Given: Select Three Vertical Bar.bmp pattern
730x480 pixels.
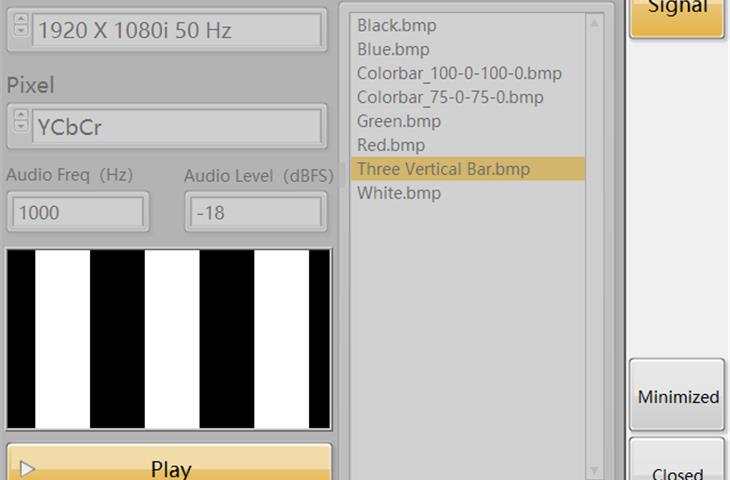Looking at the screenshot, I should click(468, 169).
